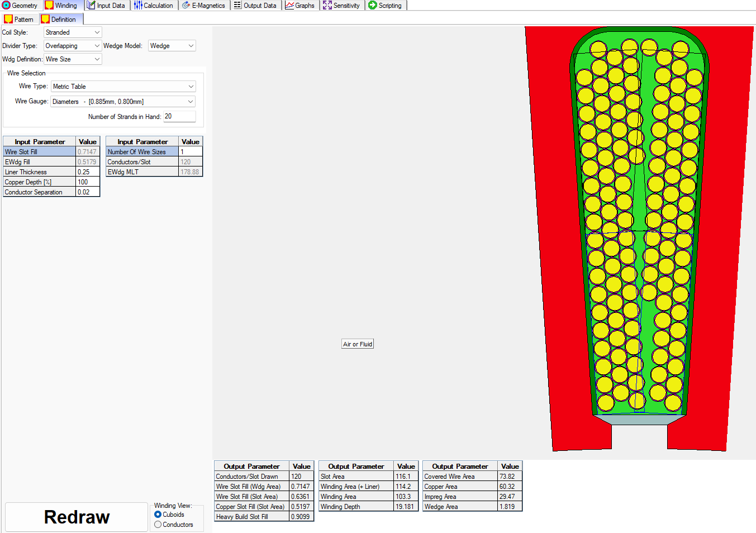Open the Wedge Model dropdown
The width and height of the screenshot is (756, 533).
[x=172, y=46]
